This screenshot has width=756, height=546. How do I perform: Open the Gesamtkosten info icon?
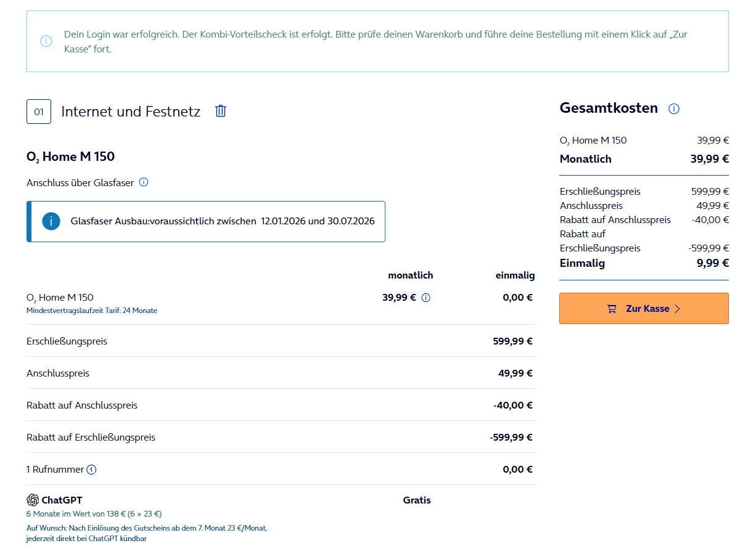coord(674,109)
